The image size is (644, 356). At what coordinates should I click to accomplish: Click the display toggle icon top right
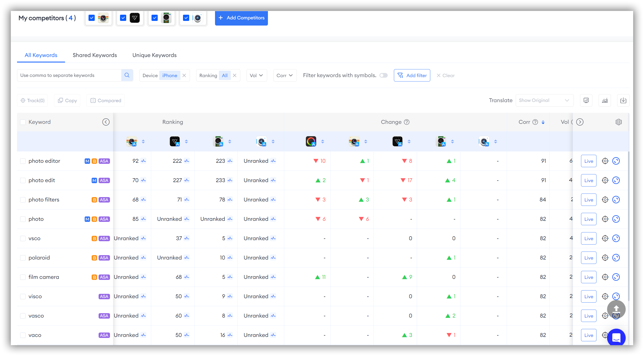click(586, 100)
